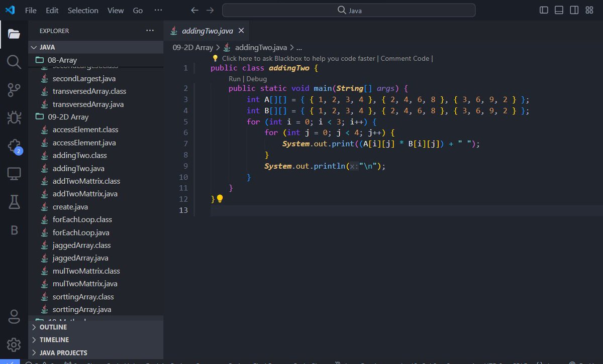This screenshot has height=364, width=603.
Task: Go forward with the right arrow
Action: click(210, 10)
